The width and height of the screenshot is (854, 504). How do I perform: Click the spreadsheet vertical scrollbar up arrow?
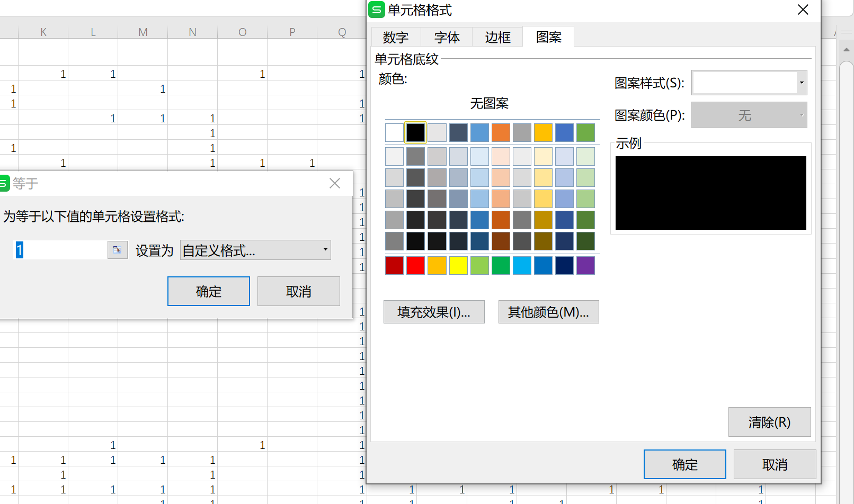[847, 50]
